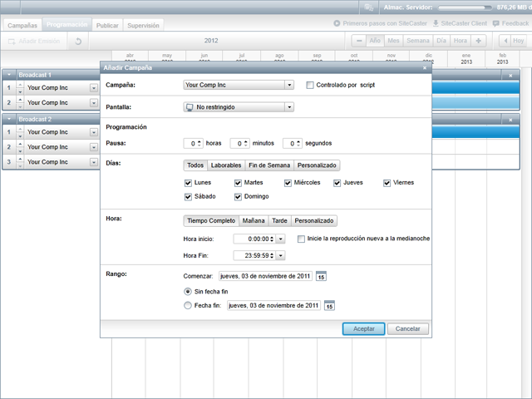Close the Añadir Campaña dialog
532x399 pixels.
(x=425, y=66)
